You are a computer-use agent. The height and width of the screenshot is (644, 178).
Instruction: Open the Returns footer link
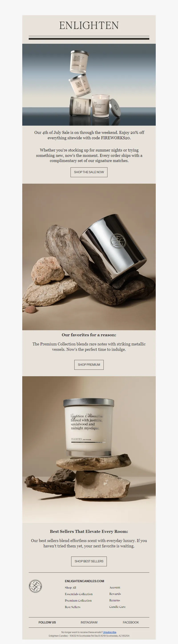point(115,600)
